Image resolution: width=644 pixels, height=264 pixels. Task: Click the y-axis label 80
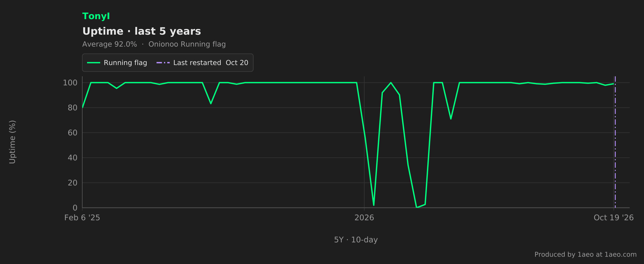pyautogui.click(x=72, y=108)
